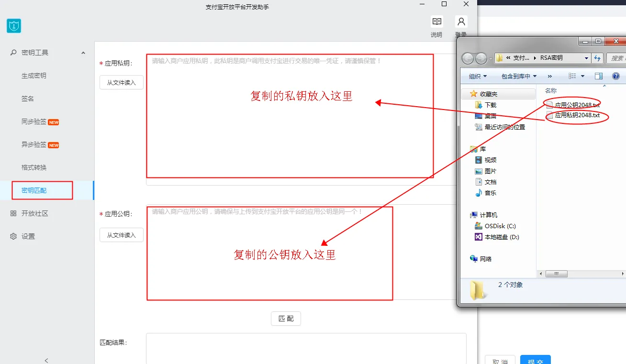This screenshot has width=626, height=364.
Task: Collapse the sidebar with bottom chevron
Action: tap(46, 360)
